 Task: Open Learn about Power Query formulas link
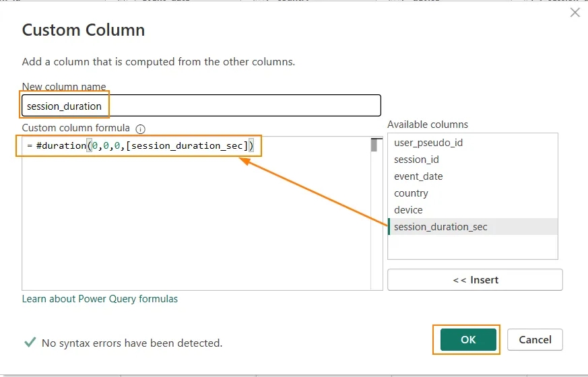pos(100,299)
